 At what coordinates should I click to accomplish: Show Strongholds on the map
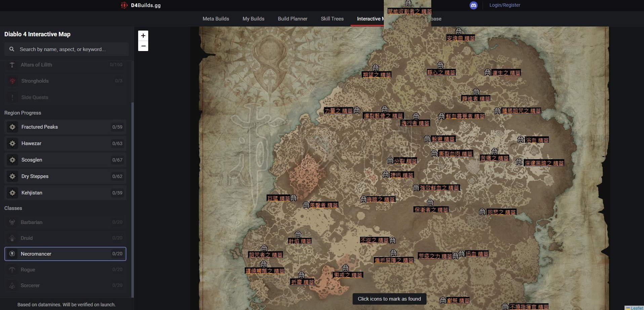click(65, 81)
